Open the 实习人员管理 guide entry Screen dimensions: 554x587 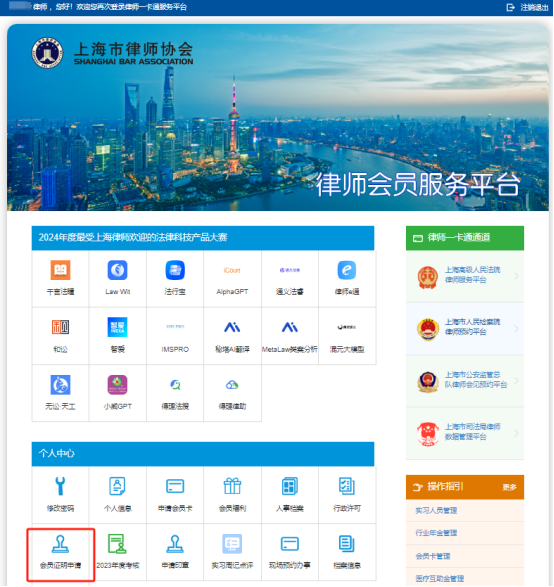coord(436,510)
